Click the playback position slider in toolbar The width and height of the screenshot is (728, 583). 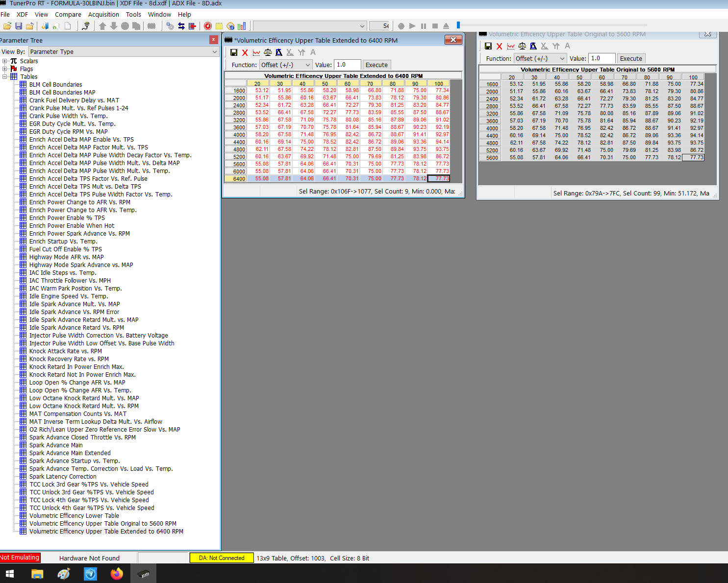click(x=458, y=25)
